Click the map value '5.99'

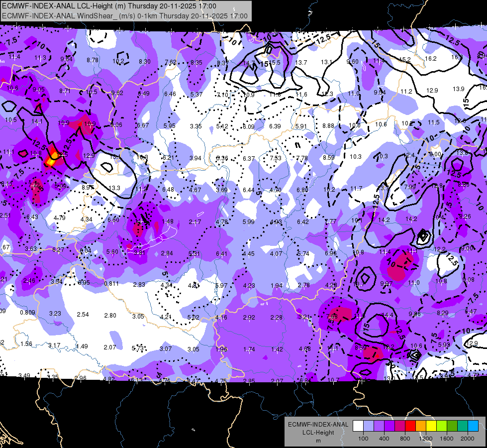pos(248,222)
